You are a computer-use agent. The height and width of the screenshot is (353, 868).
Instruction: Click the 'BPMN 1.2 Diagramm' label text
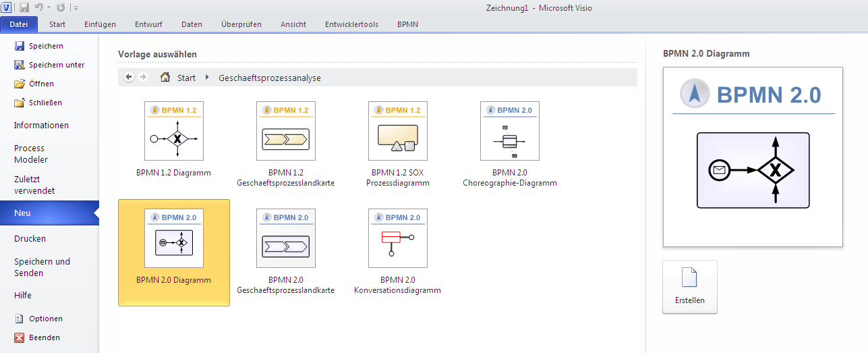[x=173, y=173]
